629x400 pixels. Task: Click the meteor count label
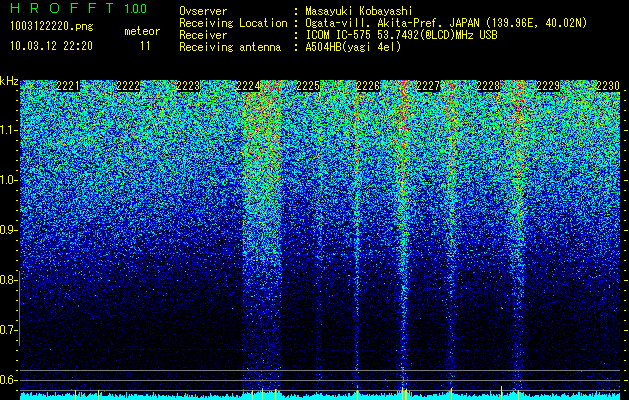pos(142,31)
